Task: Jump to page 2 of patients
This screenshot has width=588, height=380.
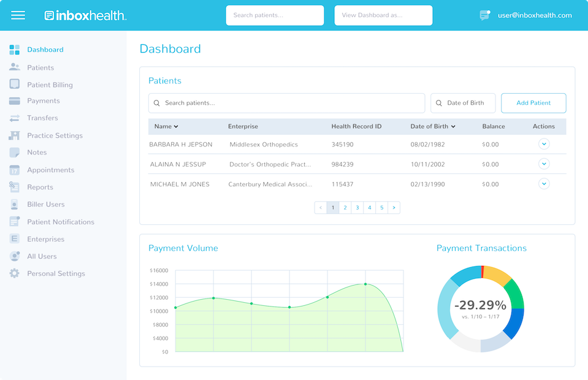Action: pos(345,208)
